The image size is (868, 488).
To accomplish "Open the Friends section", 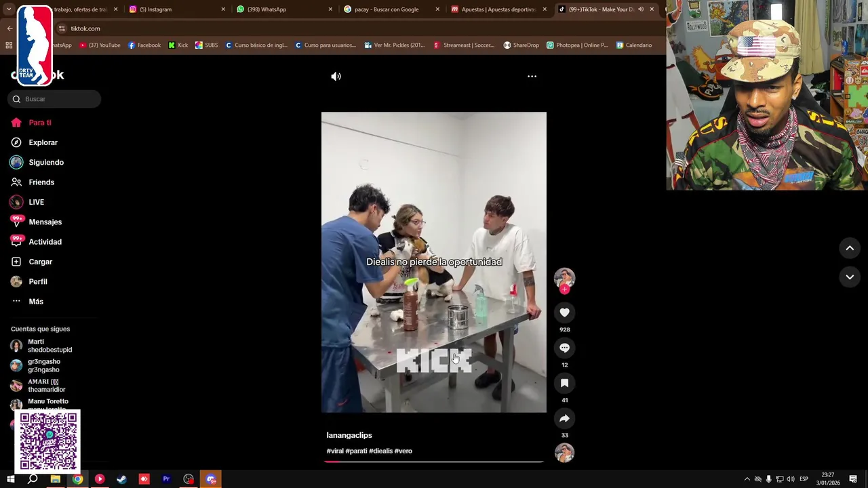I will 33,182.
